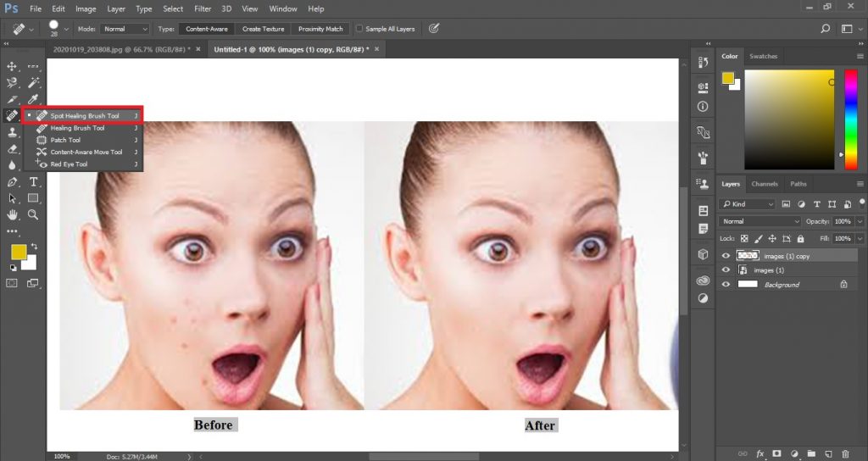Click the lock position icon
This screenshot has width=868, height=461.
[x=772, y=238]
